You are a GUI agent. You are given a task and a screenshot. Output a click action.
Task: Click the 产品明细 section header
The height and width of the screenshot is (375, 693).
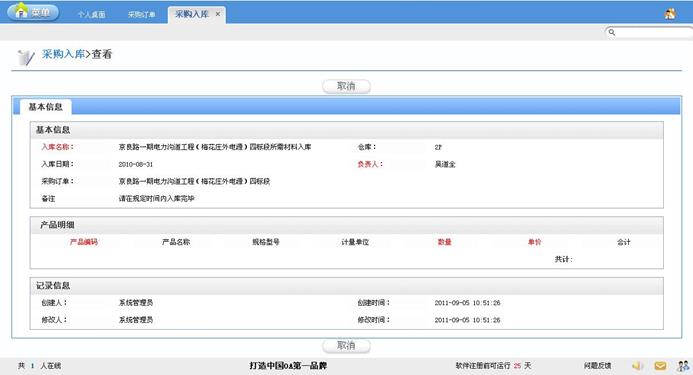click(x=346, y=225)
